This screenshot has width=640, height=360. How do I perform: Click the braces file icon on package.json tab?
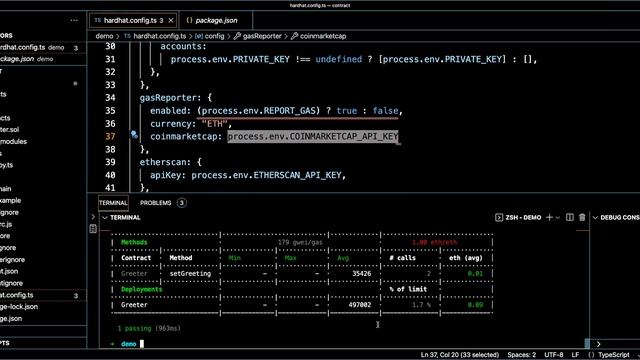pos(189,20)
